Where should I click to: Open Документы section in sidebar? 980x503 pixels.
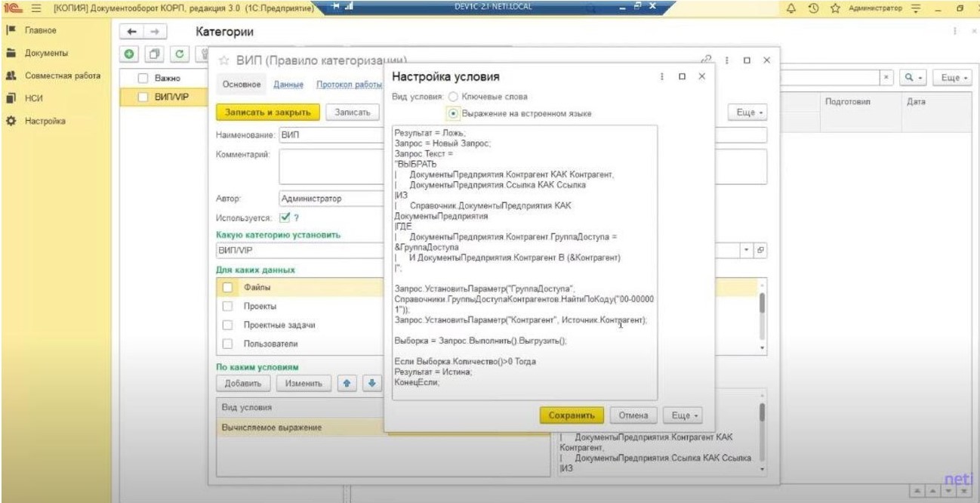coord(46,54)
